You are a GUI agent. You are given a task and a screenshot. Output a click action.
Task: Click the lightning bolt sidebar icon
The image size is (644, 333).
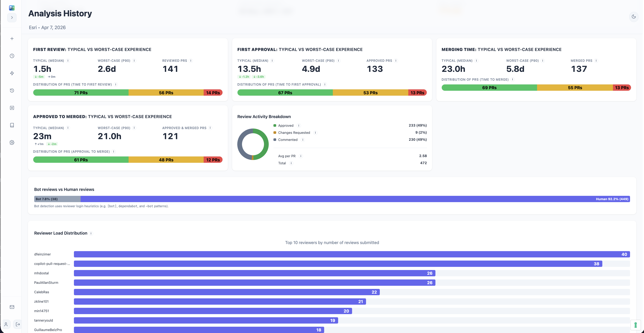pyautogui.click(x=12, y=73)
